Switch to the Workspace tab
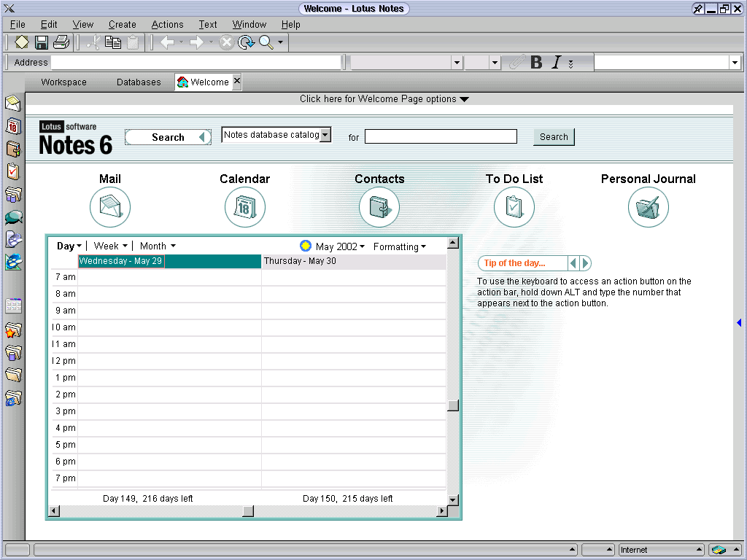 pos(64,82)
